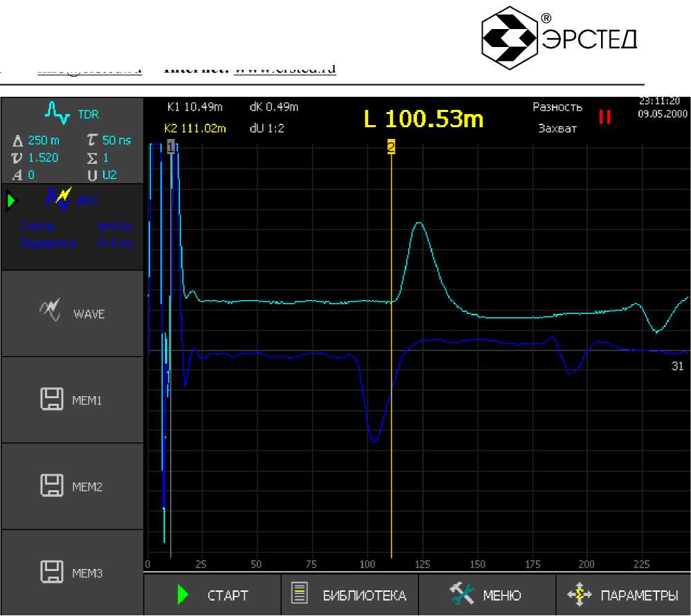691x616 pixels.
Task: Select the MEM3 memory slot
Action: (72, 572)
